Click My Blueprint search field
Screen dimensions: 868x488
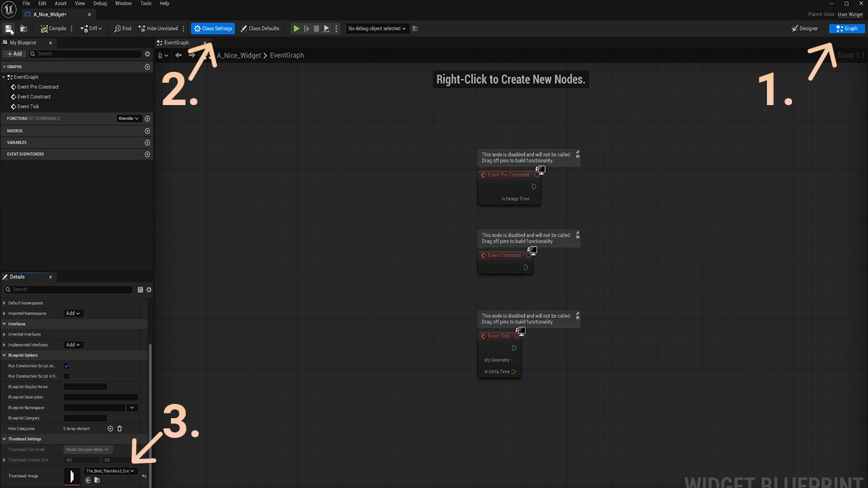click(x=84, y=54)
